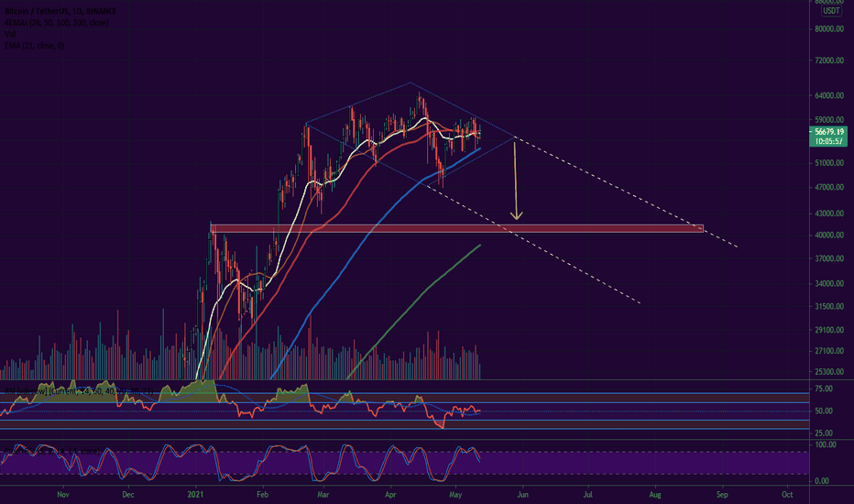This screenshot has width=854, height=504.
Task: Click the 31500.00 price axis label
Action: [829, 306]
